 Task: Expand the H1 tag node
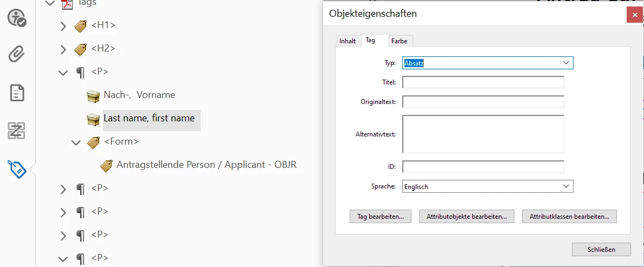(63, 27)
